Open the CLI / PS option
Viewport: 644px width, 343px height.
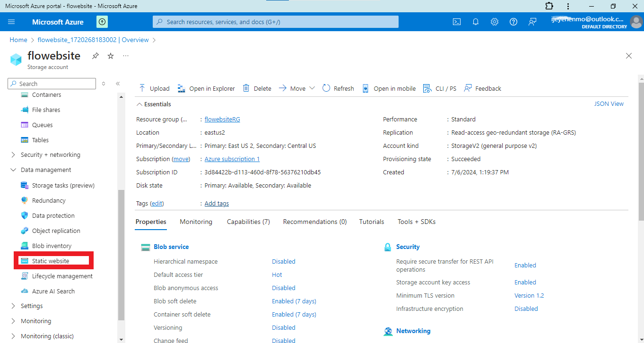(440, 88)
